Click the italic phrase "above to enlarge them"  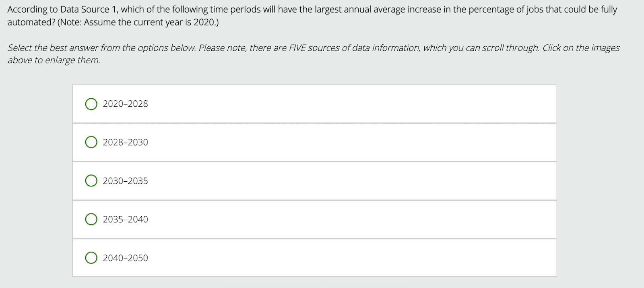[x=54, y=60]
